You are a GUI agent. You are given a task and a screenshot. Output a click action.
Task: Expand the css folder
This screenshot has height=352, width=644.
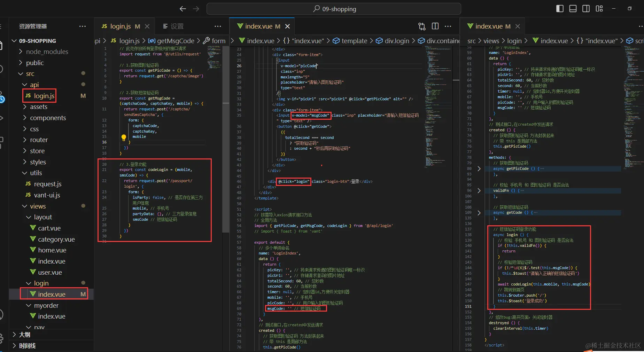(34, 129)
